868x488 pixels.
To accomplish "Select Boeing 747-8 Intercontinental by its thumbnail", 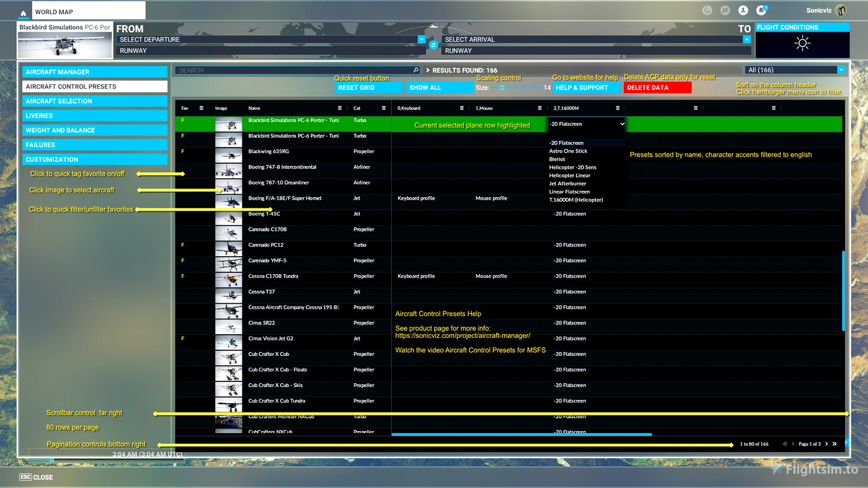I will (x=229, y=171).
